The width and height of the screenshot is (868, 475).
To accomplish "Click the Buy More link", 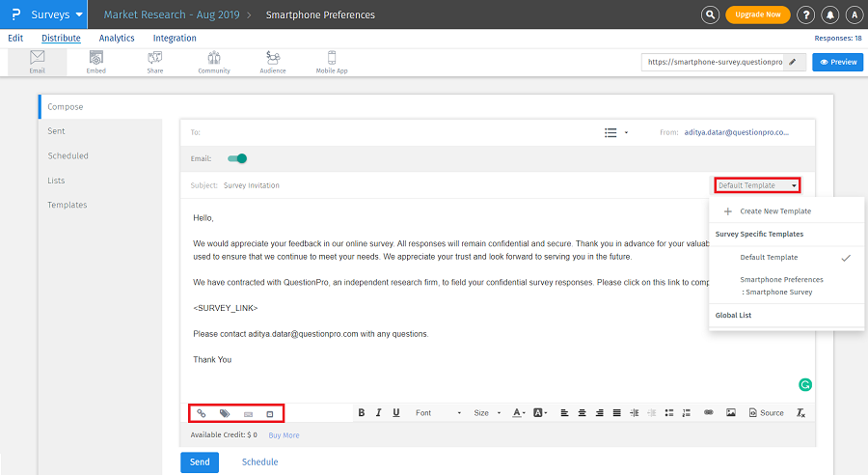I will pyautogui.click(x=284, y=435).
